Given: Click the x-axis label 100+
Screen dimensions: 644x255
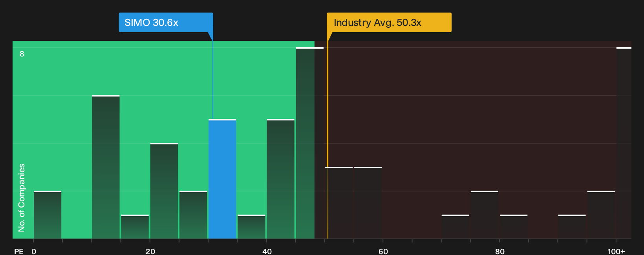Looking at the screenshot, I should pyautogui.click(x=616, y=251).
